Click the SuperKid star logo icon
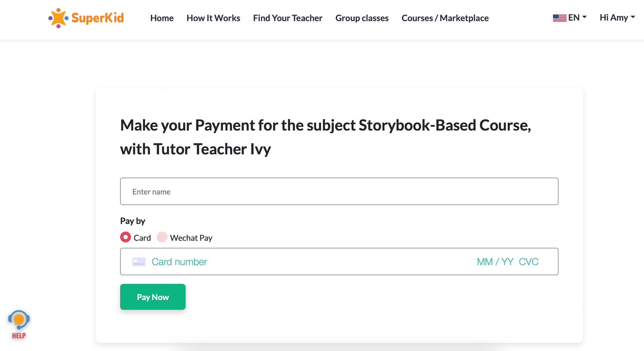 (58, 18)
